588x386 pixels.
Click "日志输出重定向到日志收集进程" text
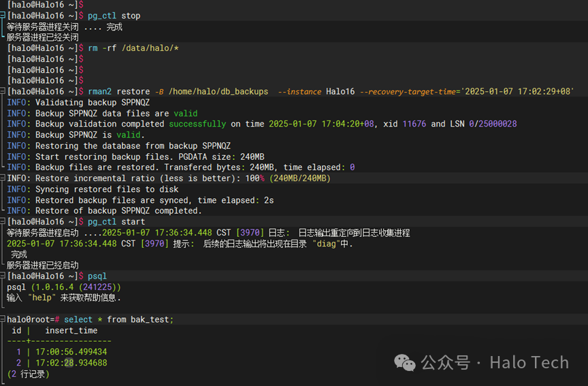click(354, 233)
